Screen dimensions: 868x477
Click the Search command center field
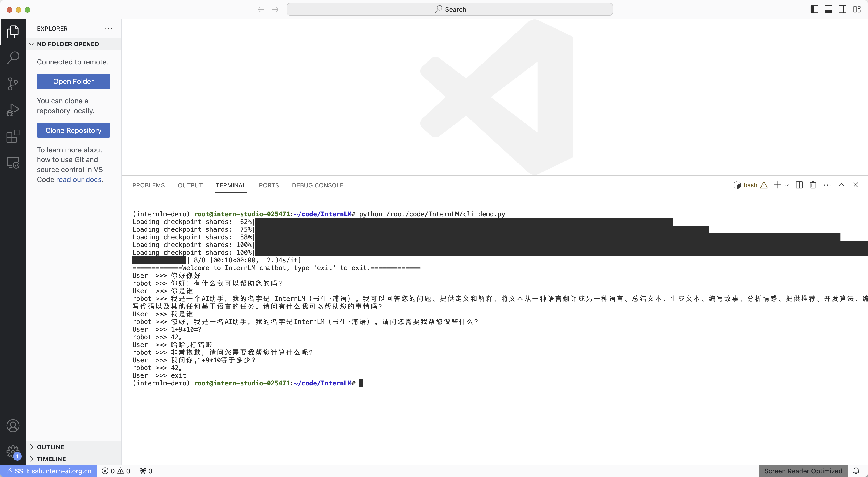tap(450, 9)
